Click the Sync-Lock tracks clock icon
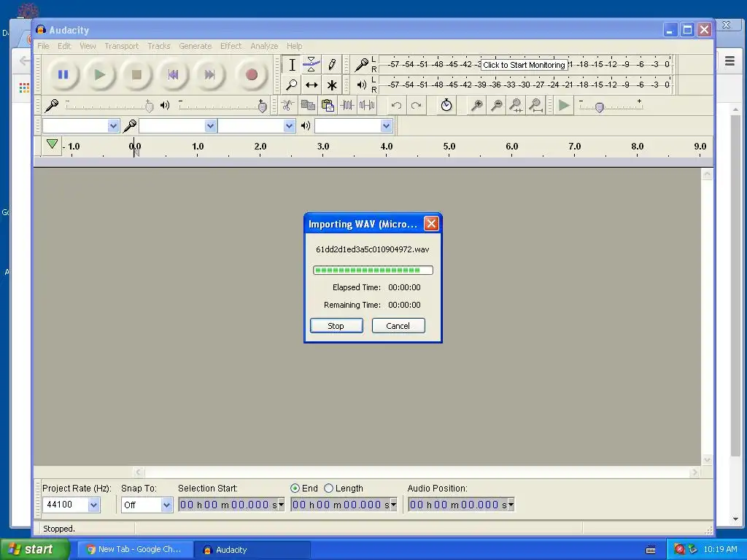Screen dimensions: 747x560 coord(446,105)
